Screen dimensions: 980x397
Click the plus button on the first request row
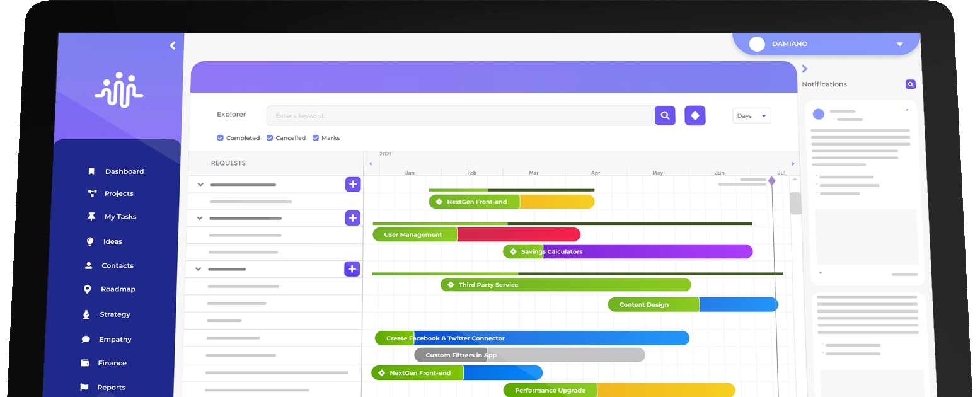[353, 185]
